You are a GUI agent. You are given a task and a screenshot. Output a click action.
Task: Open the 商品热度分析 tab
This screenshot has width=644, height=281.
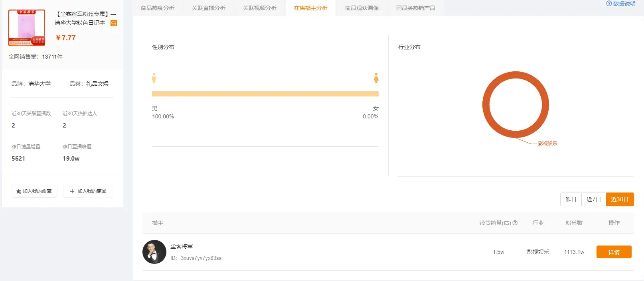158,8
